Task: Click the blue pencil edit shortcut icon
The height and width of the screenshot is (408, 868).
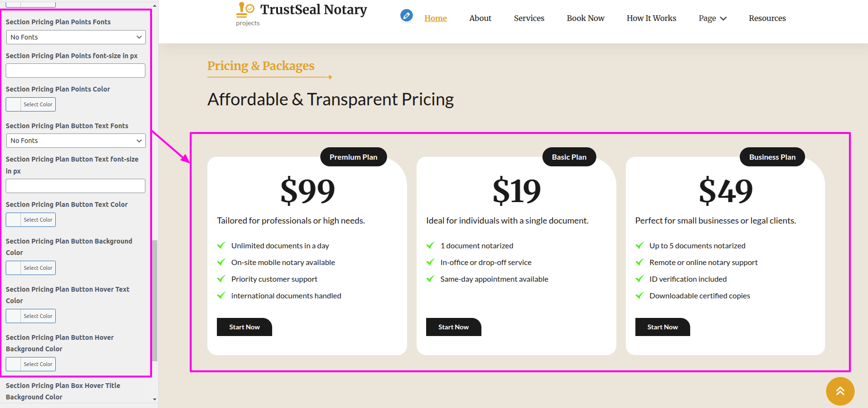Action: click(406, 16)
